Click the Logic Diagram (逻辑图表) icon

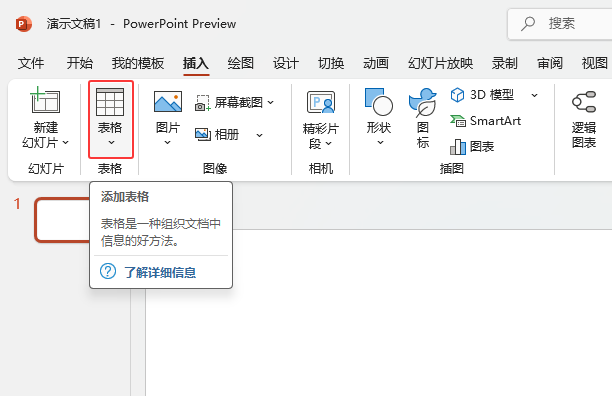(584, 102)
